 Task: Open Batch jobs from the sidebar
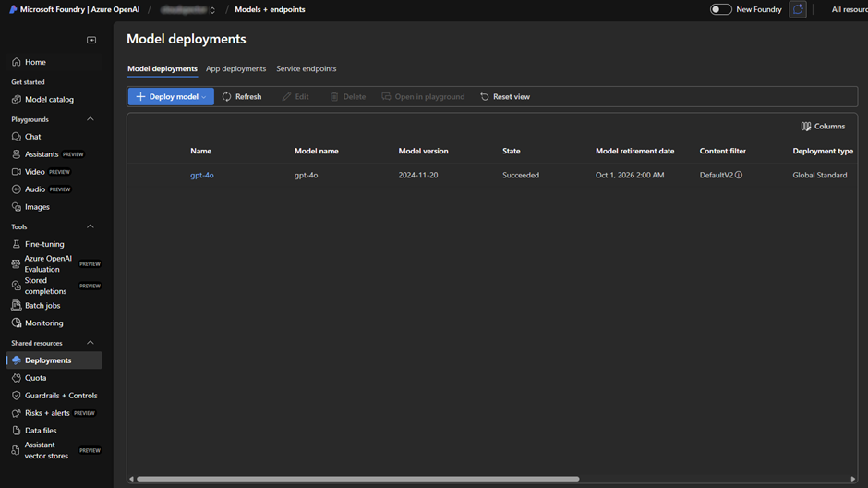(16, 306)
